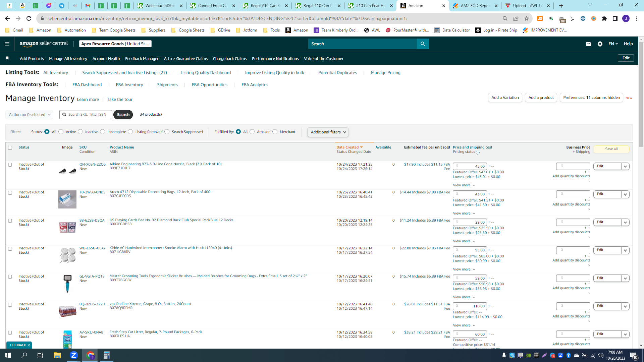Go to Feedback Manager
644x362 pixels.
tap(142, 59)
